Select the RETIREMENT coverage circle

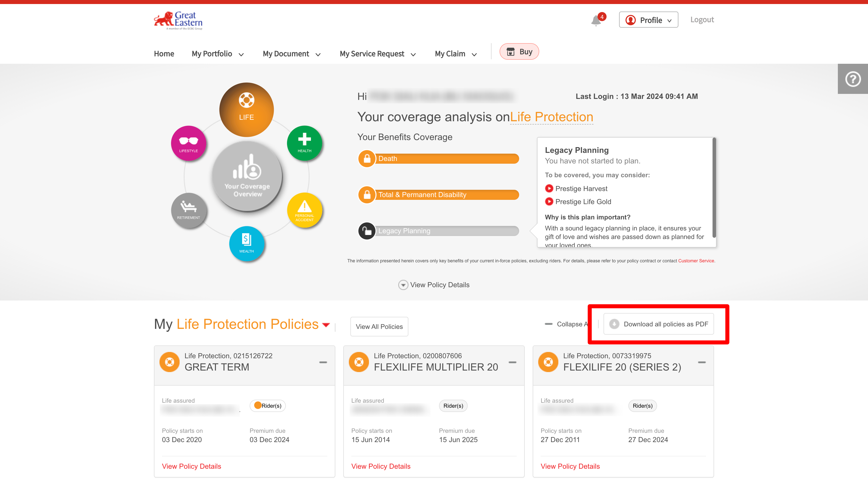click(x=188, y=210)
